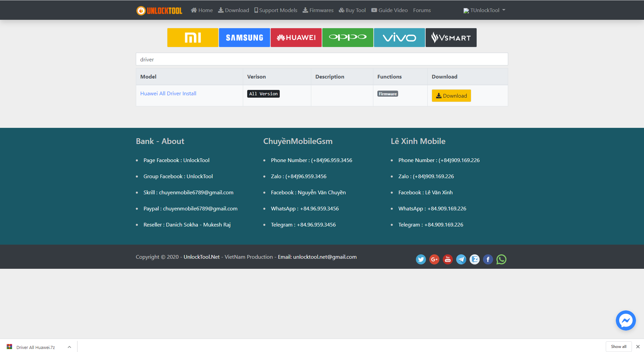Click the Bank - About heading

(160, 141)
